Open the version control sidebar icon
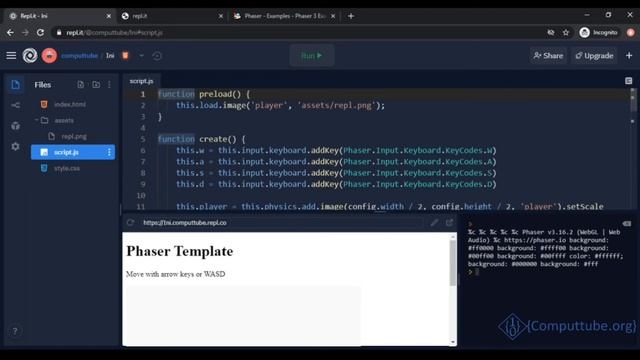The height and width of the screenshot is (360, 640). pos(16,105)
